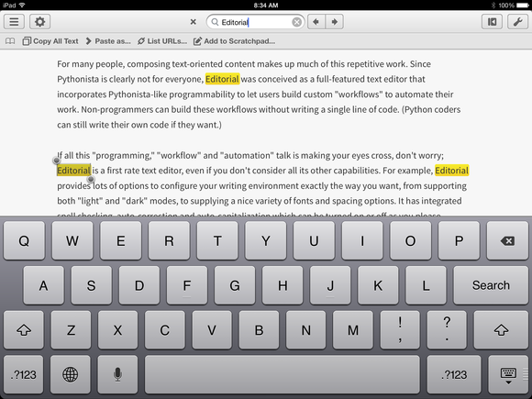Tap the M key

[x=353, y=330]
